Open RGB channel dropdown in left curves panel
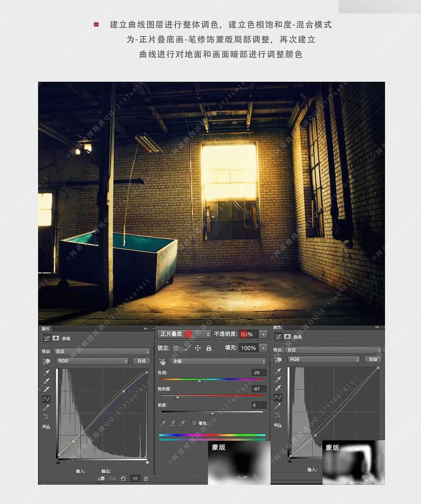Screen dimensions: 421x504 tap(92, 361)
